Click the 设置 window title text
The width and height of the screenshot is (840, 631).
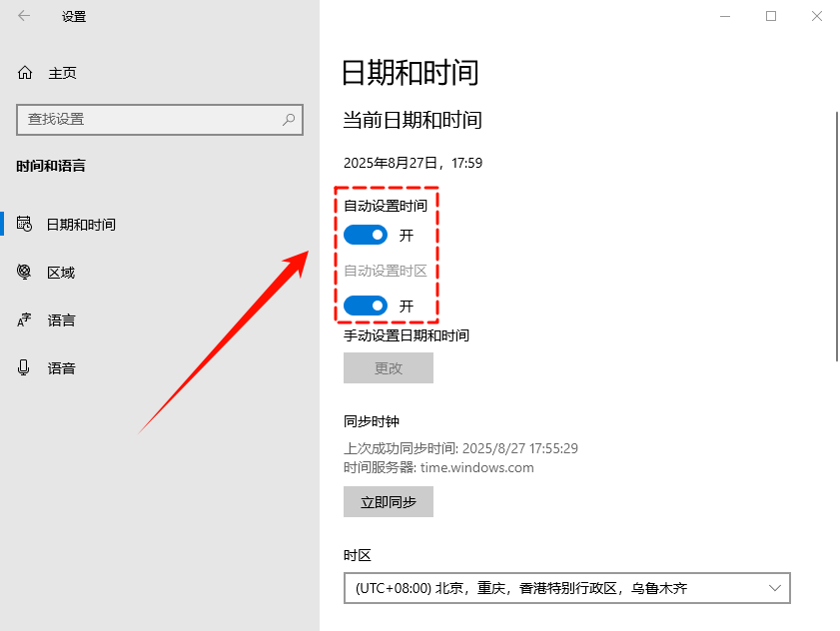[74, 17]
